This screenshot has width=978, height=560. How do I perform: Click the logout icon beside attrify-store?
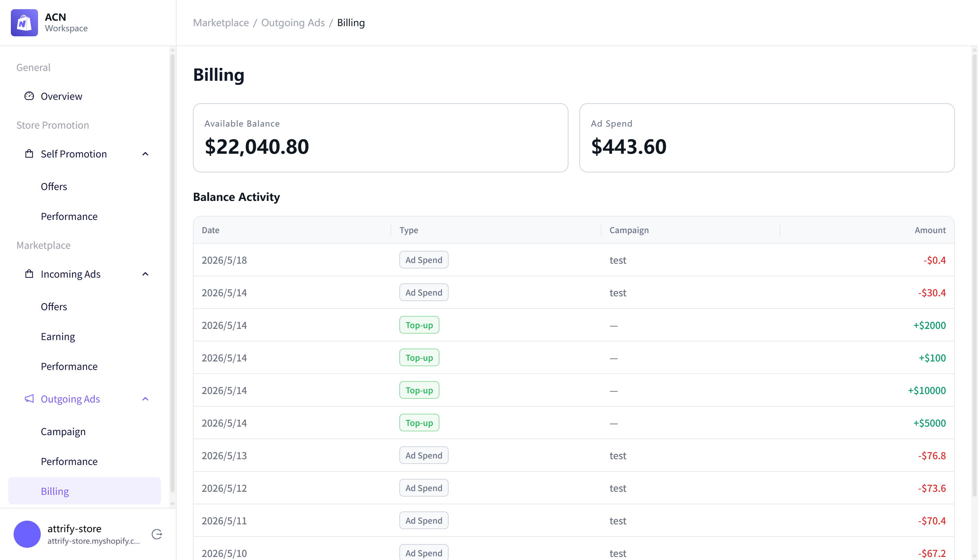point(157,534)
